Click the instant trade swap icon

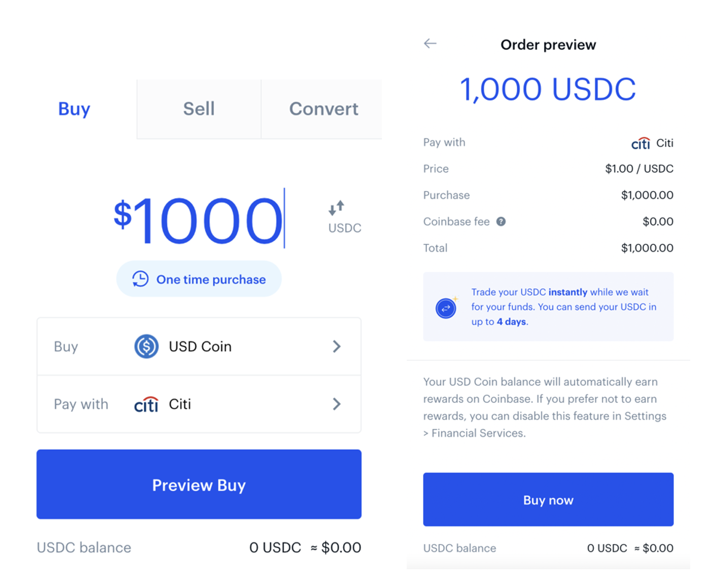point(446,308)
